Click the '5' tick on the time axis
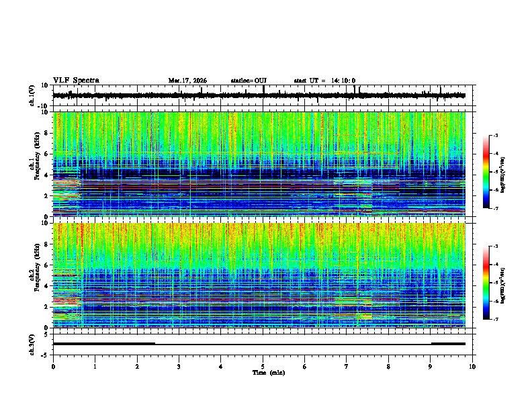This screenshot has height=411, width=532. tap(263, 367)
